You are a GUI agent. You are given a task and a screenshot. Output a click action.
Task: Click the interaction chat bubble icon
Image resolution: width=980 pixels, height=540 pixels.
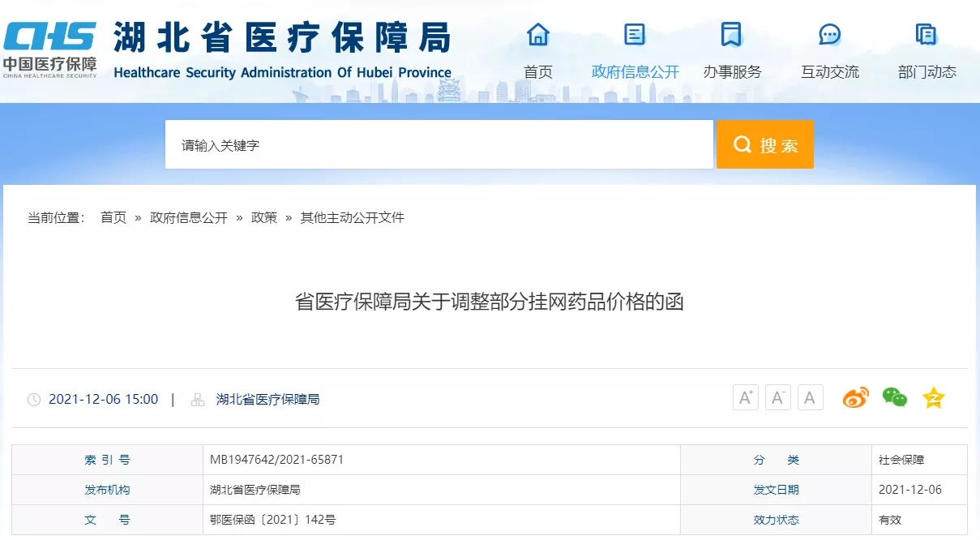tap(829, 35)
